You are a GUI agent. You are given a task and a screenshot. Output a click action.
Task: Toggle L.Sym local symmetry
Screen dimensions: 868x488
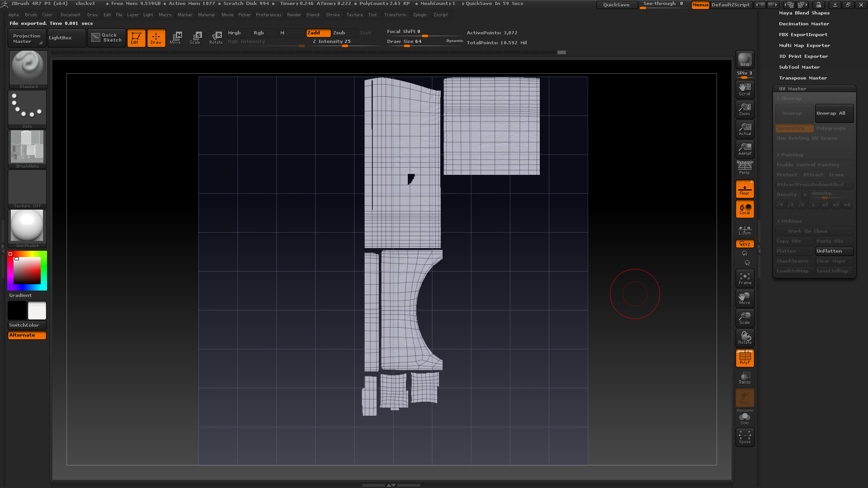pyautogui.click(x=745, y=230)
